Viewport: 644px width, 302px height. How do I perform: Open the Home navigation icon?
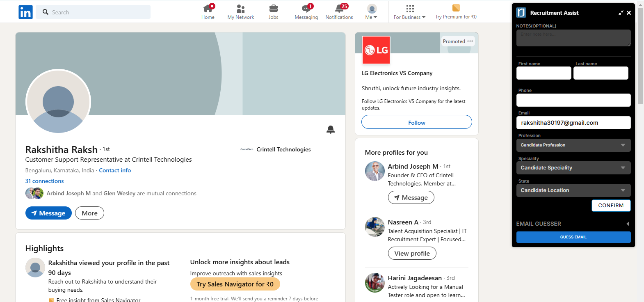(x=208, y=11)
